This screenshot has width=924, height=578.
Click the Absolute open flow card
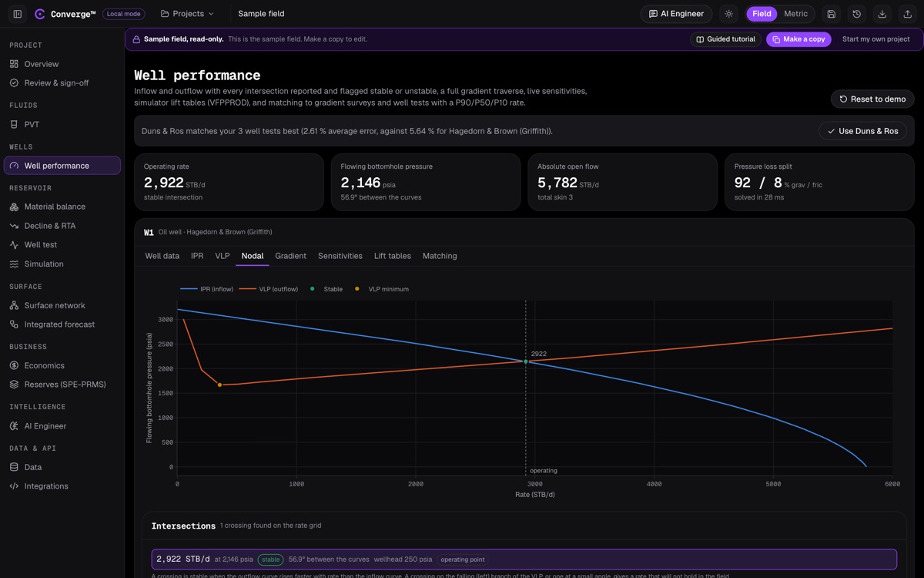coord(623,182)
